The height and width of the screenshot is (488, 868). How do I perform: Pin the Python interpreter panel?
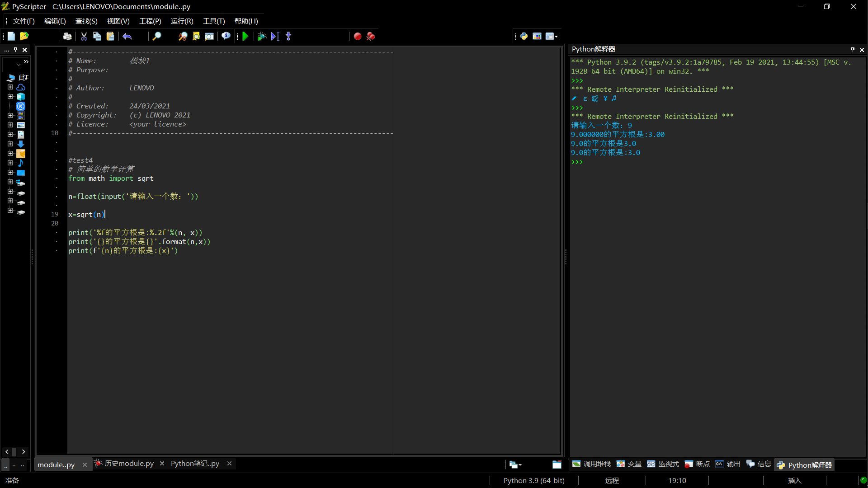[x=853, y=49]
